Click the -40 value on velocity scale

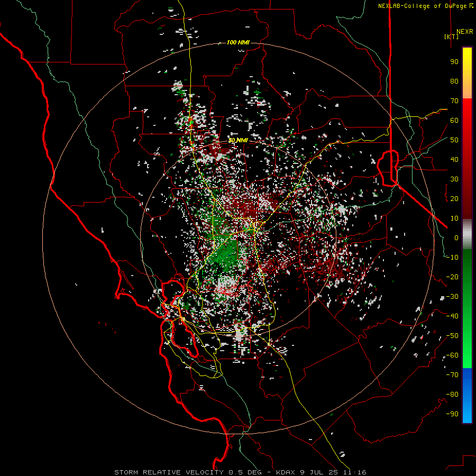tap(452, 316)
